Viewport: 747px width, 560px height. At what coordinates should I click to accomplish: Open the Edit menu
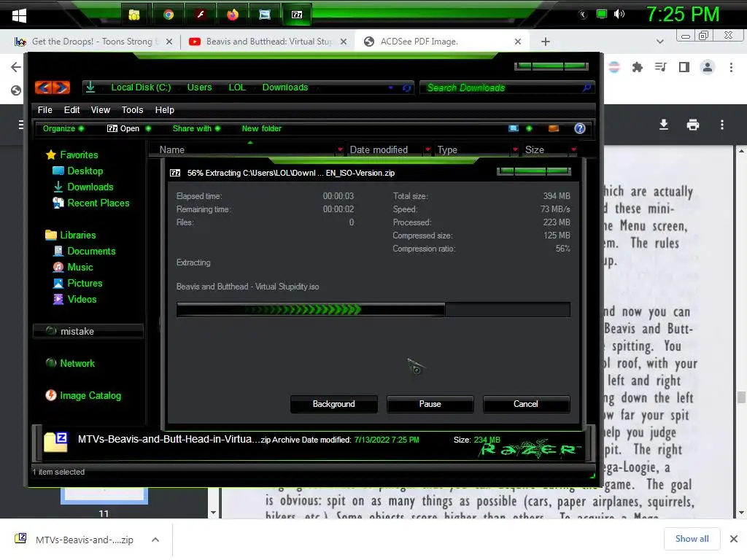[72, 110]
